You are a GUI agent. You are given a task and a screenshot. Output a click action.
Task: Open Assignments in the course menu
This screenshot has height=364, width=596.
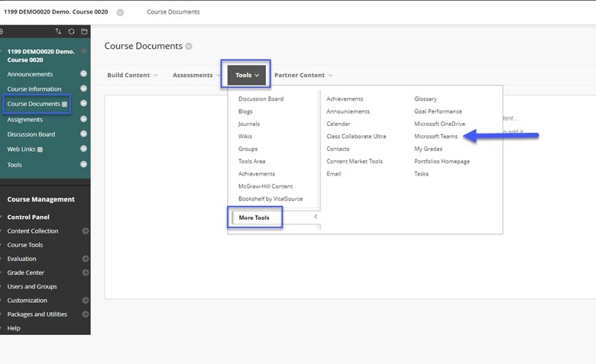click(x=24, y=119)
